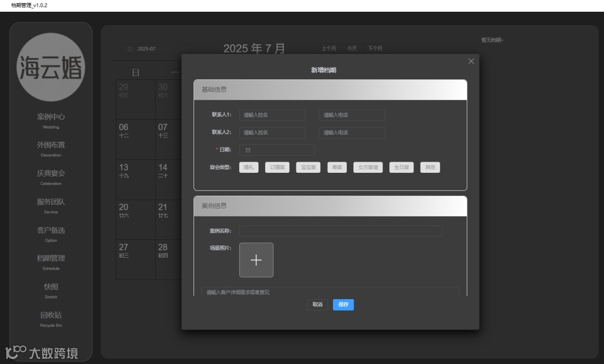Viewport: 604px width, 364px height.
Task: Click the 联系人2 name input field
Action: point(272,133)
